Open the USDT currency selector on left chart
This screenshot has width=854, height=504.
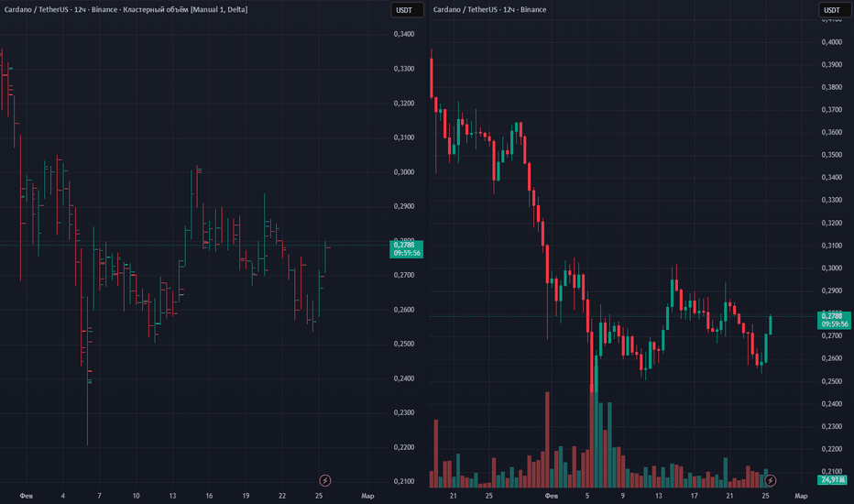(x=405, y=10)
